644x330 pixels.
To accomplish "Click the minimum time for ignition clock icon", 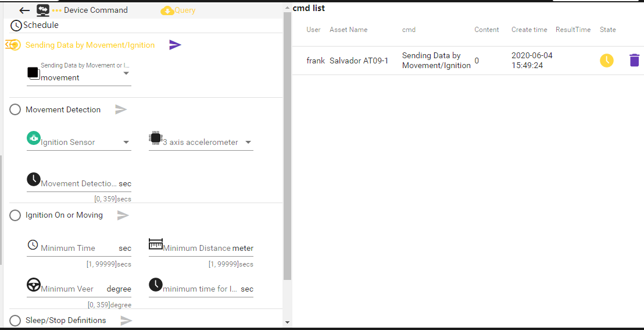I will [156, 285].
